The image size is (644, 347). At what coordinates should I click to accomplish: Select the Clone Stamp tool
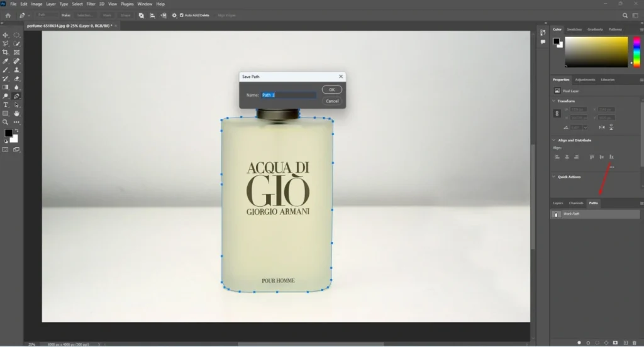tap(16, 70)
